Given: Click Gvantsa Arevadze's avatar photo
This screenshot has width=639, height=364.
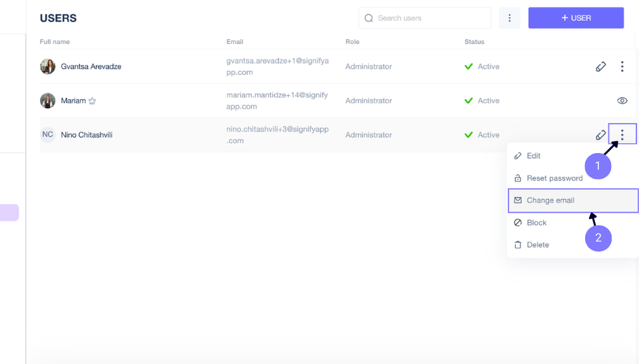Looking at the screenshot, I should click(x=48, y=67).
